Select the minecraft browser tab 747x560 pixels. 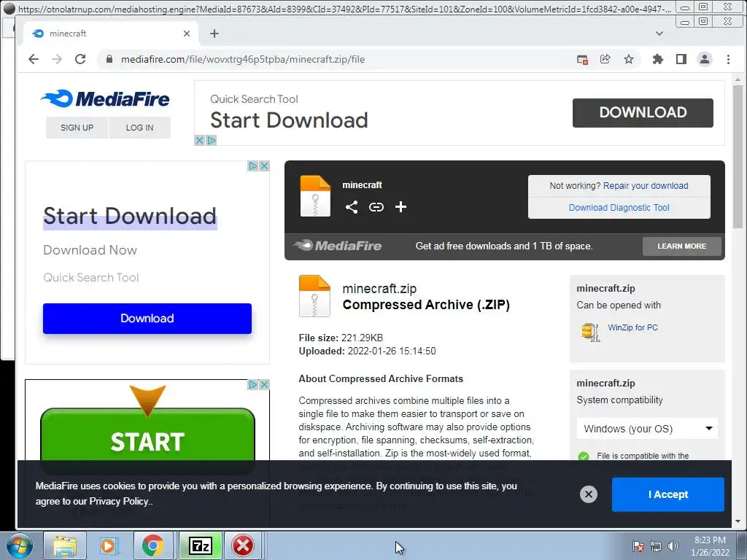point(111,34)
